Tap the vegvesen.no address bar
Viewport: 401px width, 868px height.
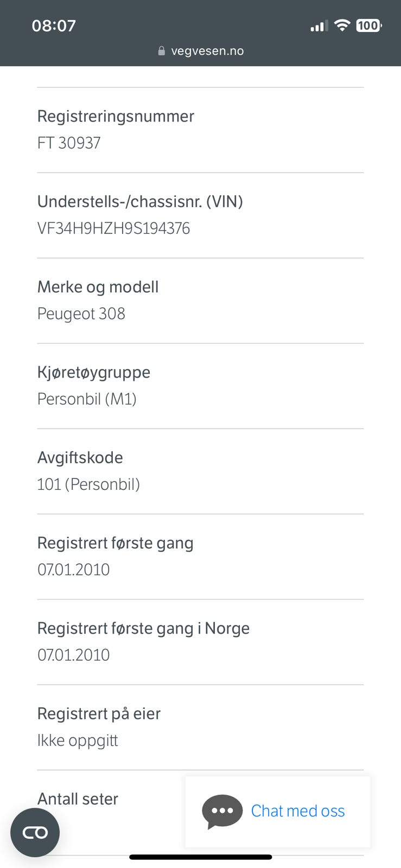click(x=207, y=51)
